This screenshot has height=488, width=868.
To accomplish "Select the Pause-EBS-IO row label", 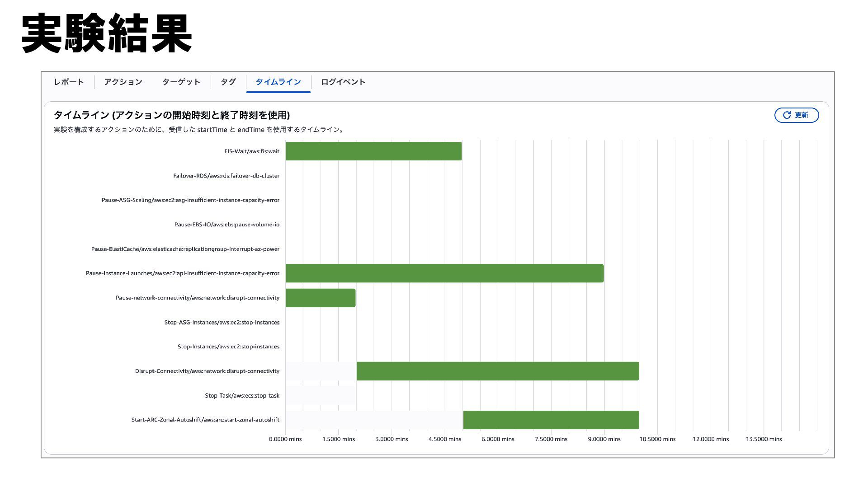I will click(x=226, y=225).
